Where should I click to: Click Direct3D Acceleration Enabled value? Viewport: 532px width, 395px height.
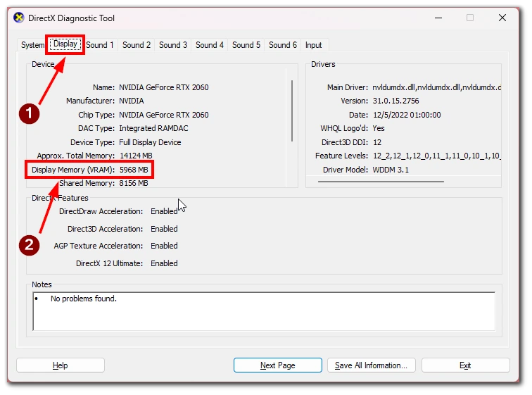pyautogui.click(x=164, y=229)
